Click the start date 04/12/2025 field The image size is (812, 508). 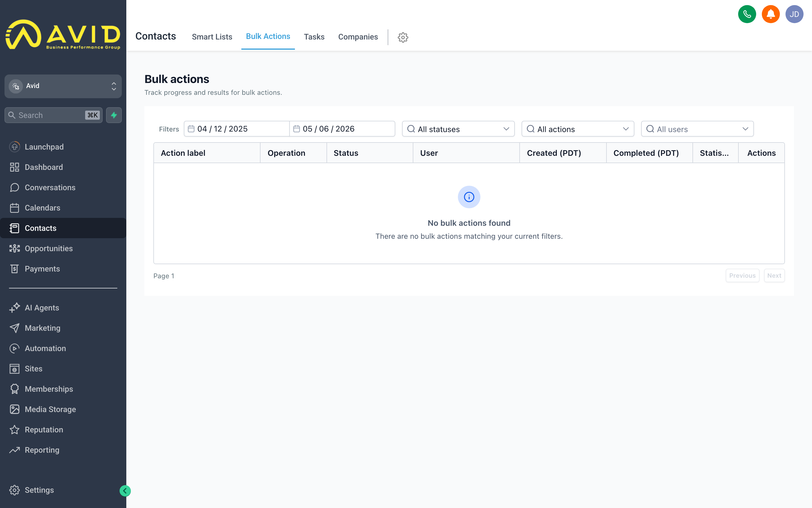(x=237, y=129)
